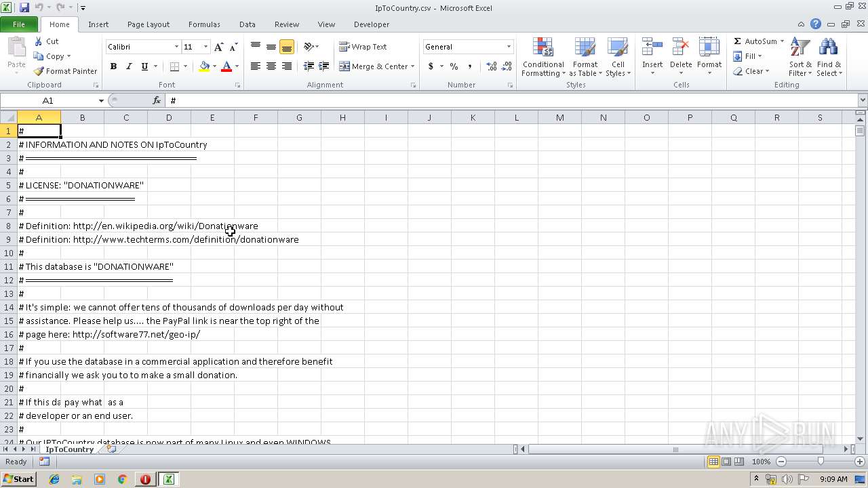Center text horizontally

(271, 66)
